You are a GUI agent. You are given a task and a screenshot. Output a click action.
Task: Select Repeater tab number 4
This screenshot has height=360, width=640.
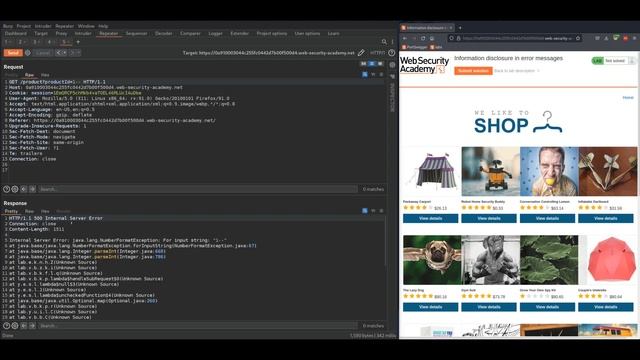point(51,42)
